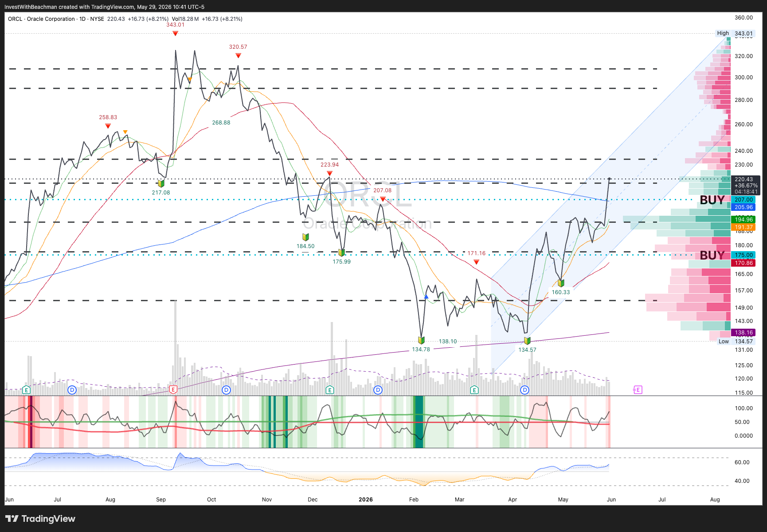Click the oscillator 0.0000 scale label
Screen dimensions: 767x532
[744, 436]
